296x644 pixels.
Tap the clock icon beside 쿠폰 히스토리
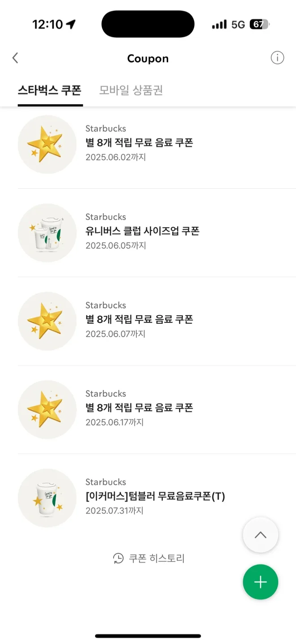click(x=118, y=558)
